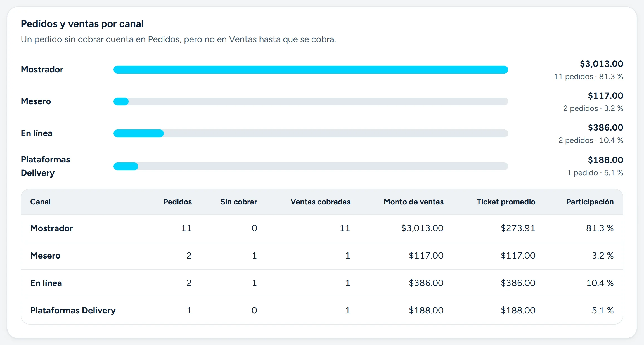Screen dimensions: 644x345
Task: Click Plataformas Delivery Pedidos cell showing 1
Action: tap(189, 311)
